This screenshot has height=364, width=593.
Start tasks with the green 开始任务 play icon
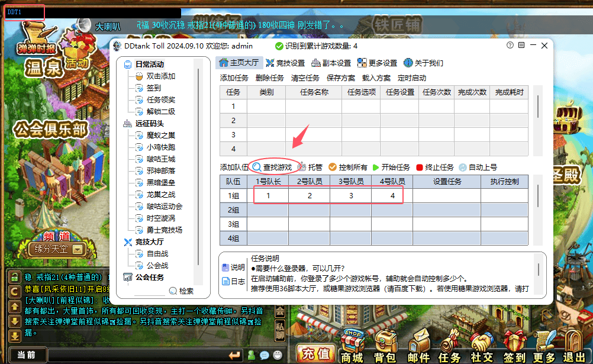pos(376,167)
